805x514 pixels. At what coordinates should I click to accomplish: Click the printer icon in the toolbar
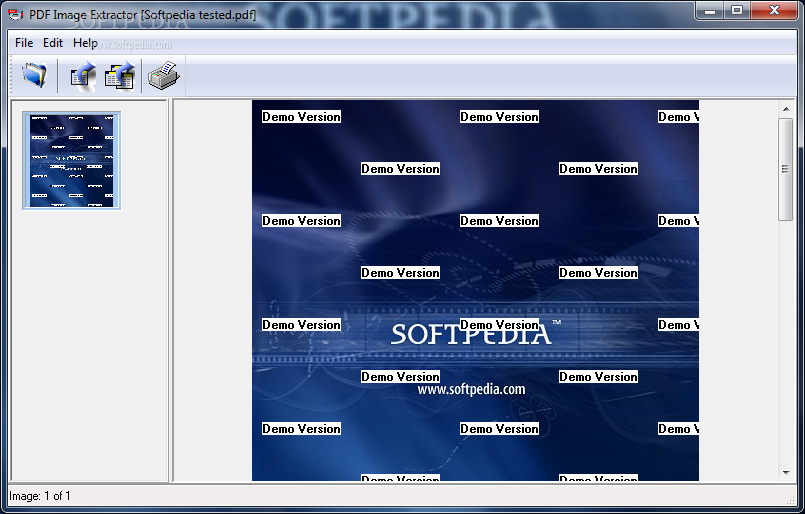click(x=164, y=76)
